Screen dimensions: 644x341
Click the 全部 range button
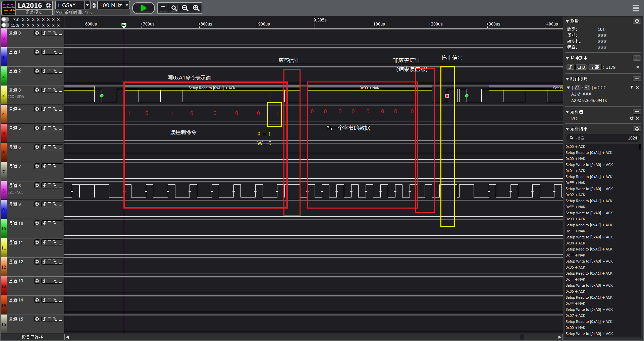pyautogui.click(x=595, y=67)
